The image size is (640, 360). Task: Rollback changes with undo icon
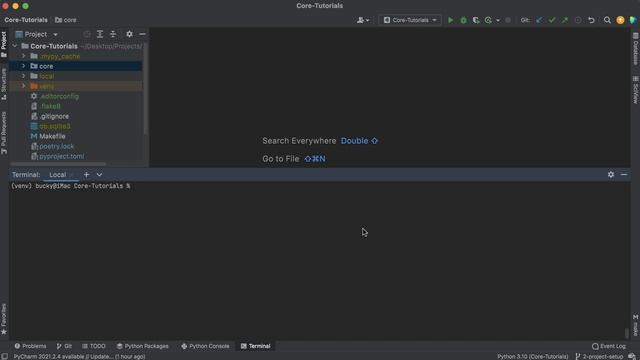(591, 20)
